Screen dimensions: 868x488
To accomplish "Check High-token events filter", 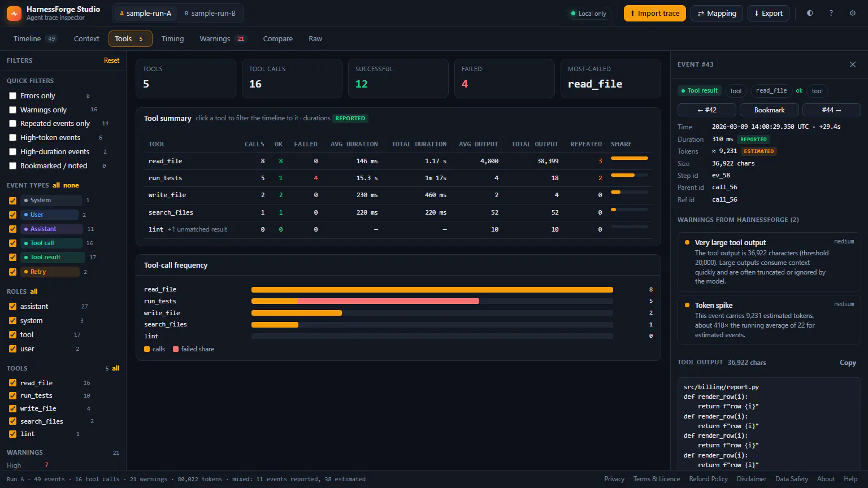I will (x=12, y=138).
